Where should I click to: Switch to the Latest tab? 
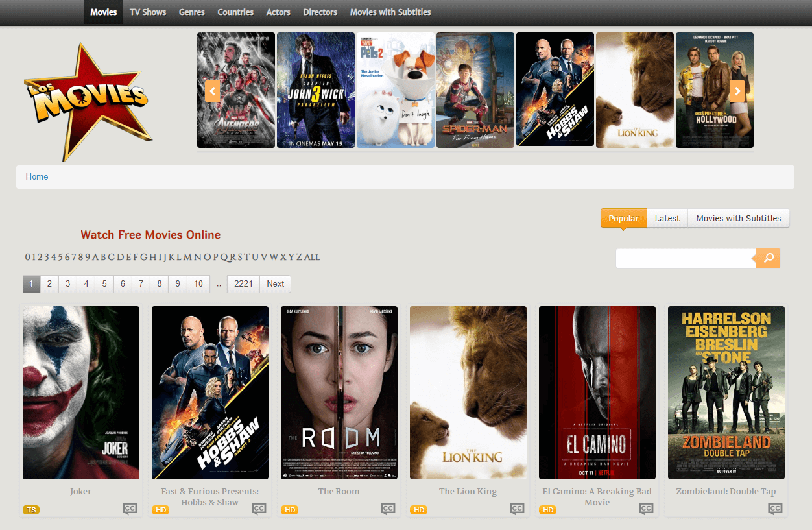point(667,218)
